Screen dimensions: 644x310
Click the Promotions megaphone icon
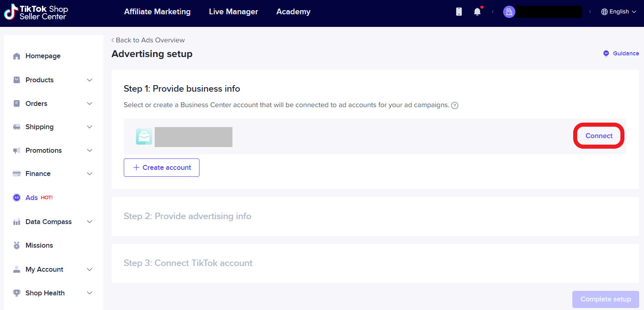point(17,151)
